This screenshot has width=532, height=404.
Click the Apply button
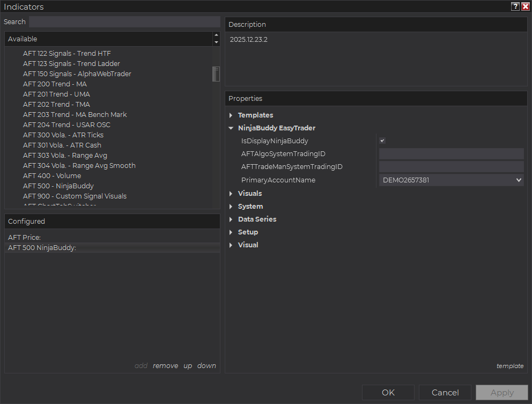pyautogui.click(x=502, y=392)
